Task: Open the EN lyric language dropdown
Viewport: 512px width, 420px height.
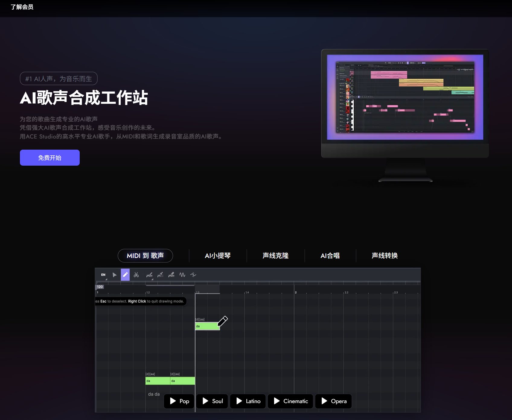Action: tap(103, 275)
